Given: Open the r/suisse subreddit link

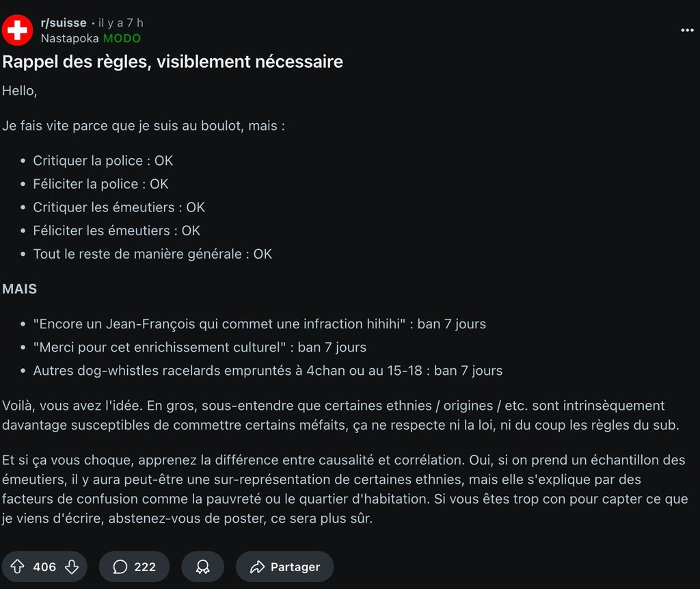Looking at the screenshot, I should click(x=64, y=23).
